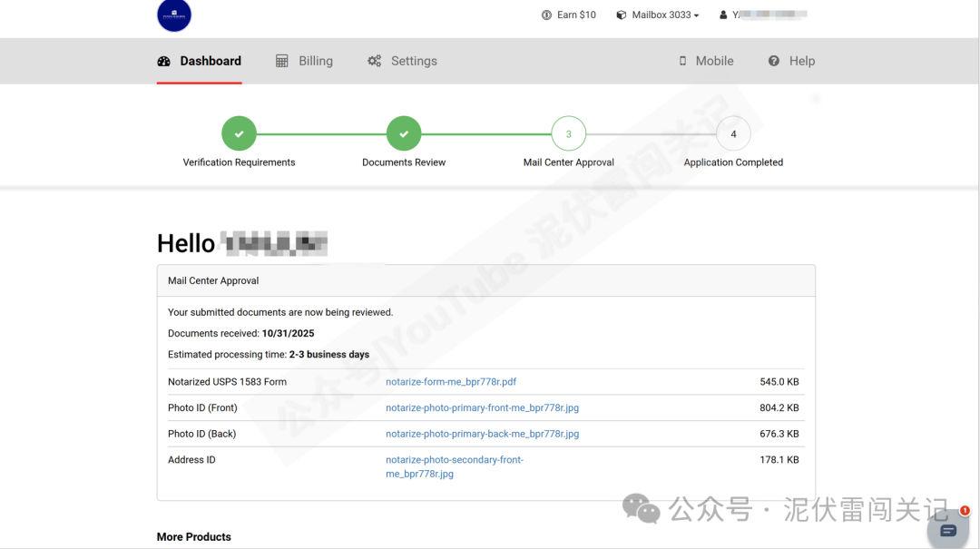This screenshot has height=549, width=980.
Task: Click the Mailbox 3033 box icon
Action: coord(622,15)
